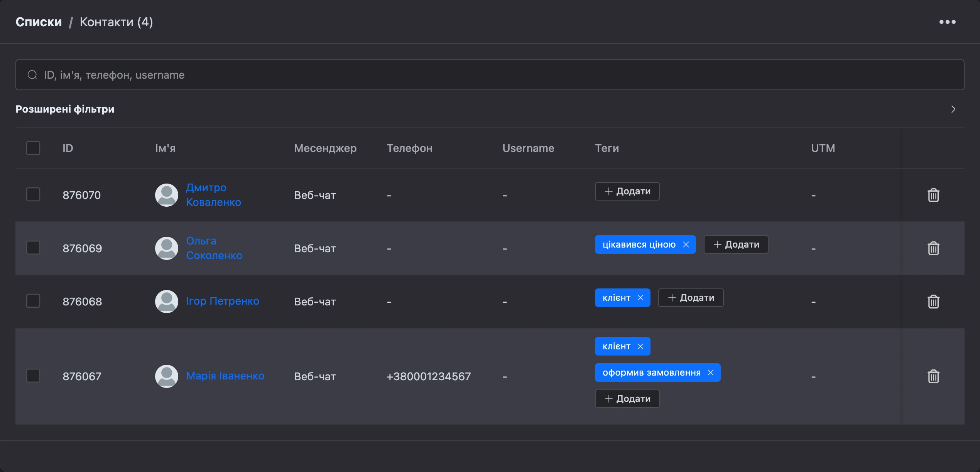Add a tag to Дмитро Коваленко
The width and height of the screenshot is (980, 472).
point(627,191)
